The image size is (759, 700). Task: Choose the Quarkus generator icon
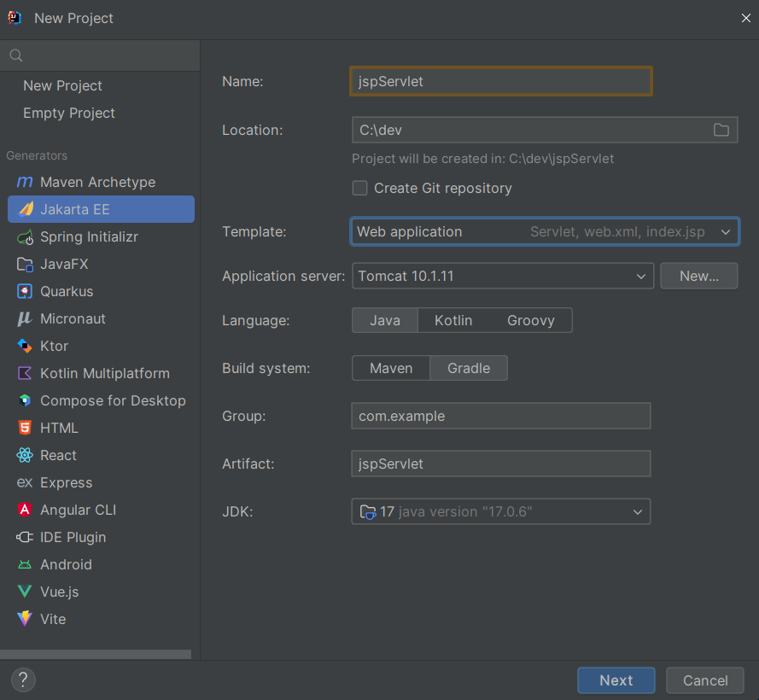point(25,291)
